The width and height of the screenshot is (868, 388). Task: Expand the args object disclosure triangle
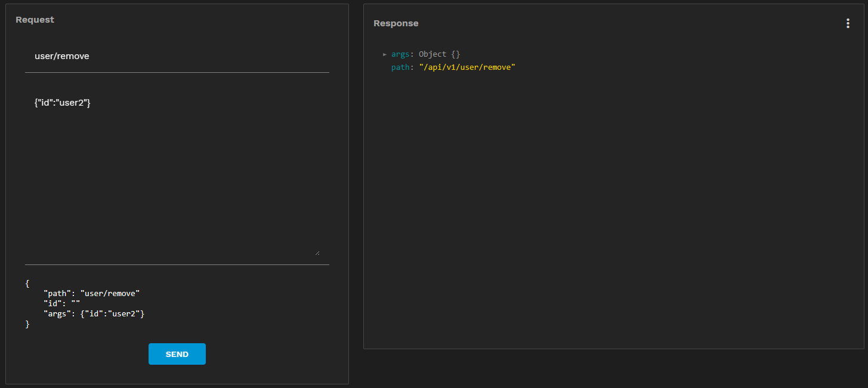click(385, 54)
